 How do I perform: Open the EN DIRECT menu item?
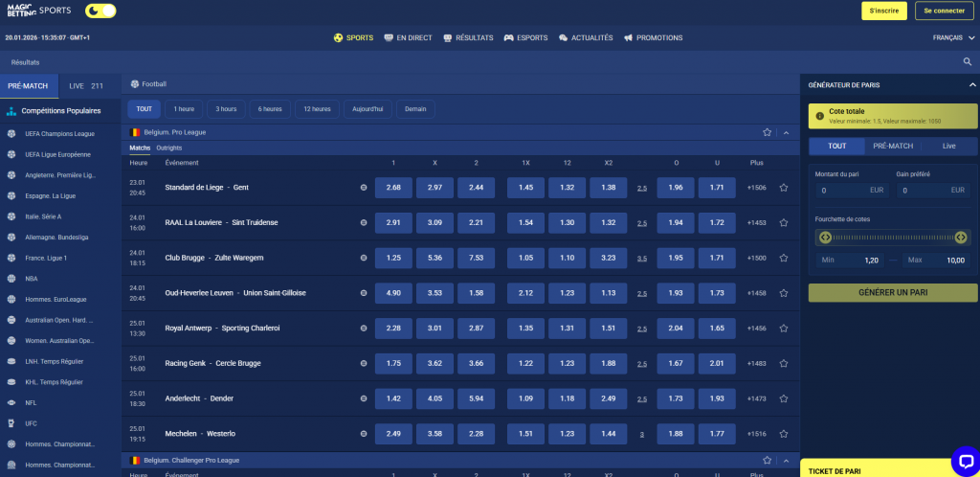point(408,37)
